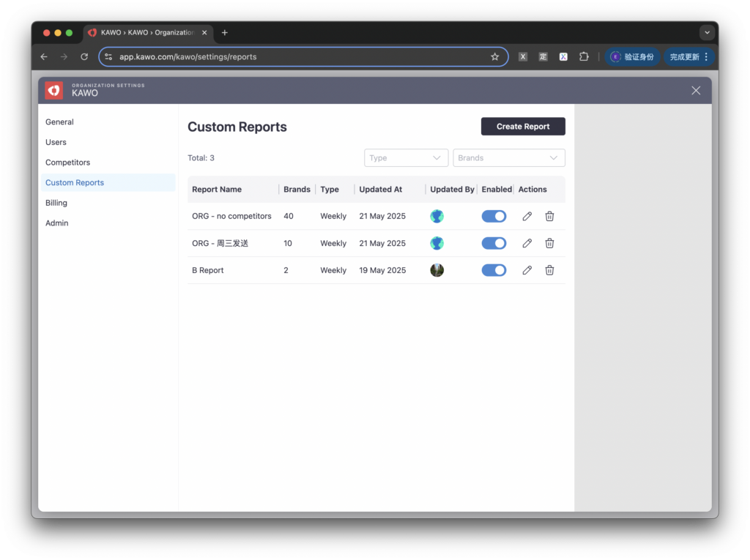Image resolution: width=750 pixels, height=560 pixels.
Task: Expand the Brands filter dropdown
Action: (x=508, y=158)
